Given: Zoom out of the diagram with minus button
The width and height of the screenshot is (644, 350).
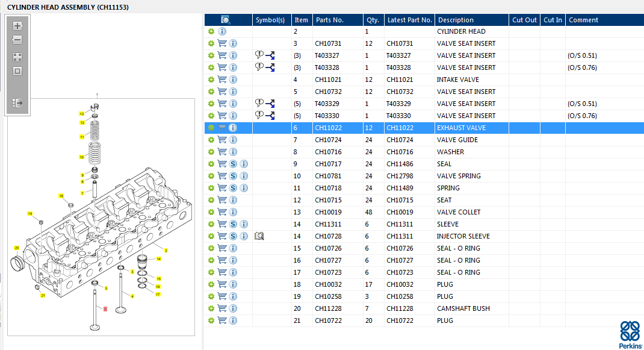Looking at the screenshot, I should tap(17, 40).
